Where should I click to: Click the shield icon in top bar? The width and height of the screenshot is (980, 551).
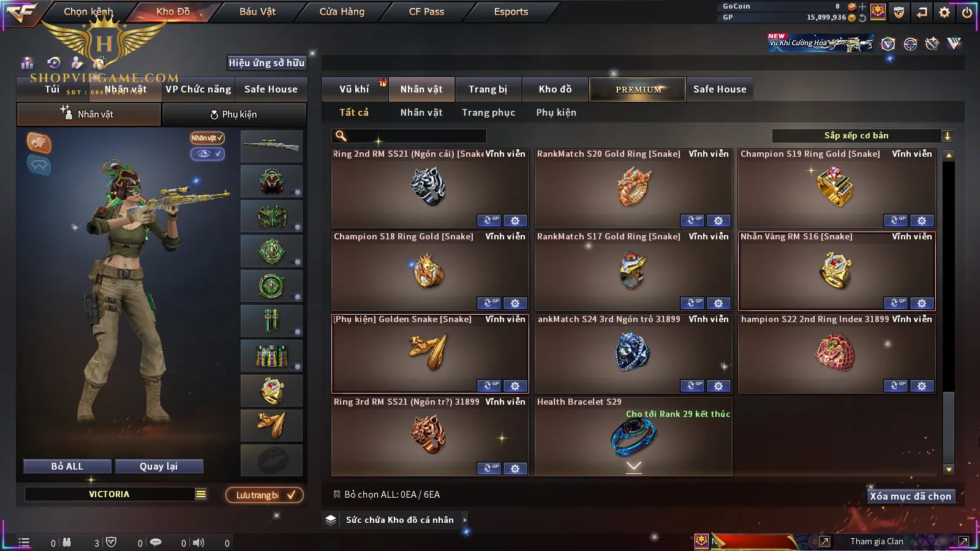click(899, 12)
